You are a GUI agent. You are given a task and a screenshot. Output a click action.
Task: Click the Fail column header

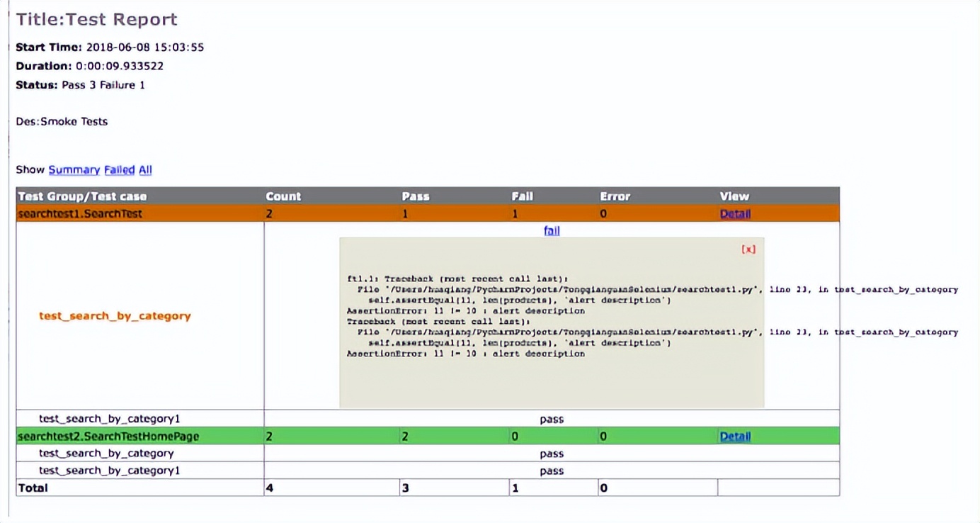[x=523, y=196]
